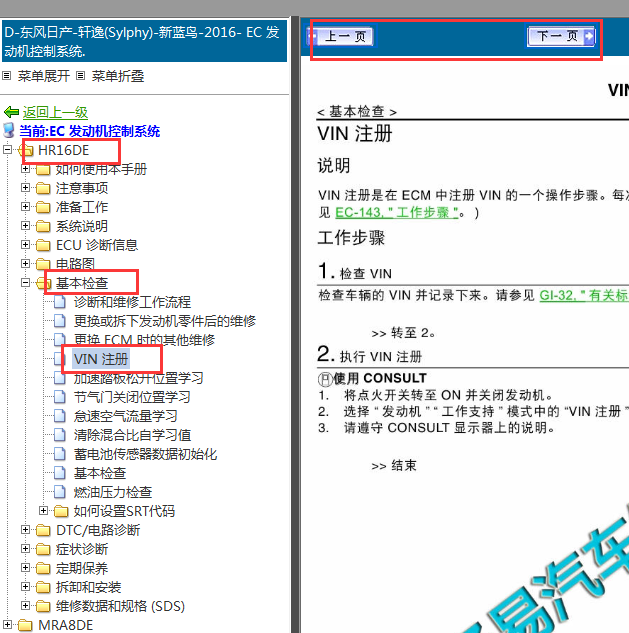Open the 更换 ECM 时的其他维修 page
Image resolution: width=629 pixels, height=633 pixels.
click(144, 340)
